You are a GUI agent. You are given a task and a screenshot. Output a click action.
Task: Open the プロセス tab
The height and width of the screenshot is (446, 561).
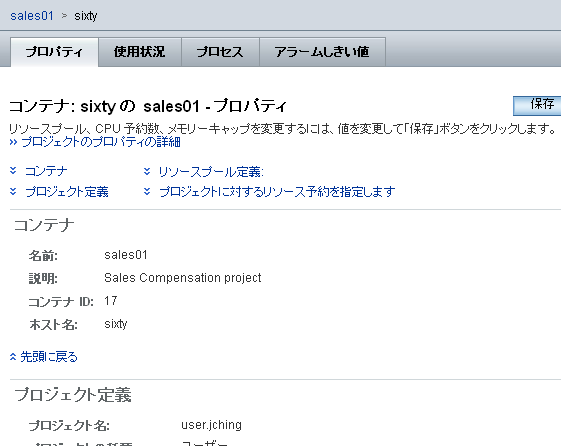(x=220, y=52)
